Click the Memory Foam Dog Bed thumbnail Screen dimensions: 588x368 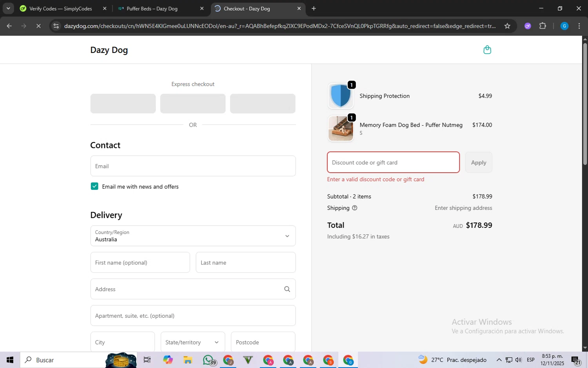pyautogui.click(x=341, y=129)
